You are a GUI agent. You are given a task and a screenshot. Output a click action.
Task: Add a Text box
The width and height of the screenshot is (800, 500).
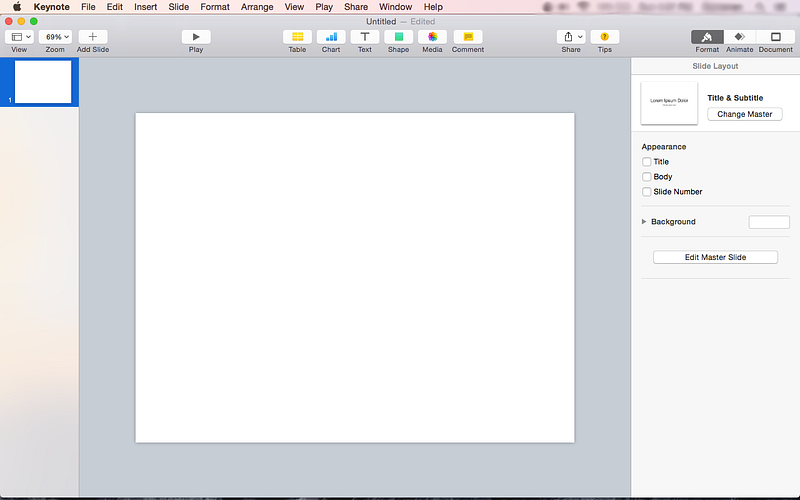point(365,37)
